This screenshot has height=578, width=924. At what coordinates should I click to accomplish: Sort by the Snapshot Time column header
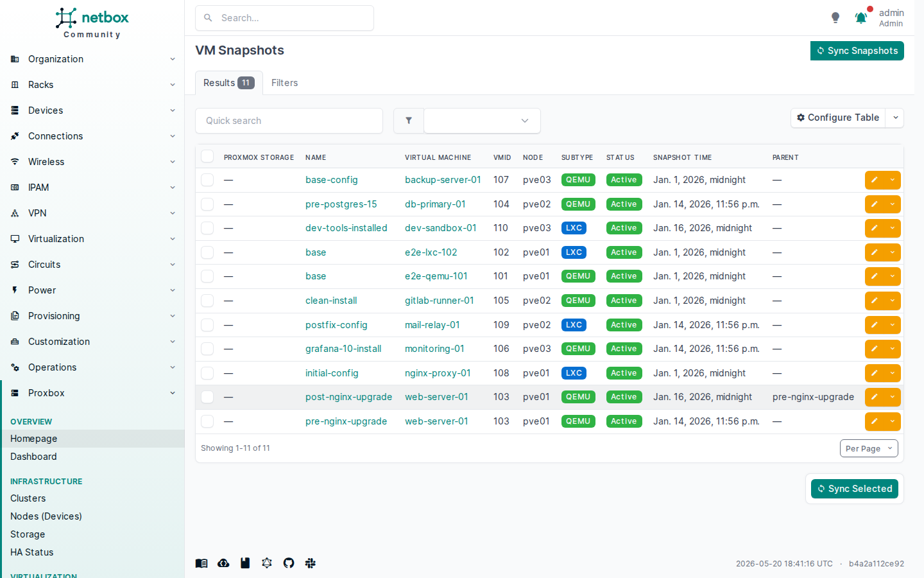click(x=682, y=157)
